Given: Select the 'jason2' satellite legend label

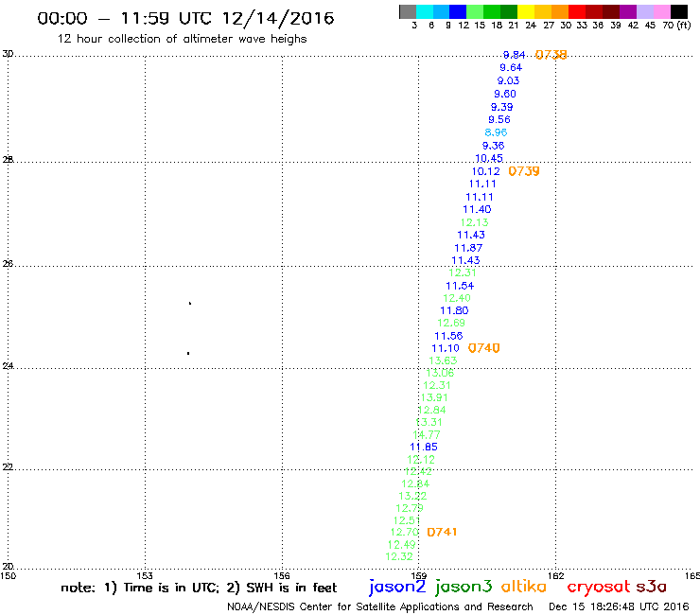Looking at the screenshot, I should click(397, 587).
